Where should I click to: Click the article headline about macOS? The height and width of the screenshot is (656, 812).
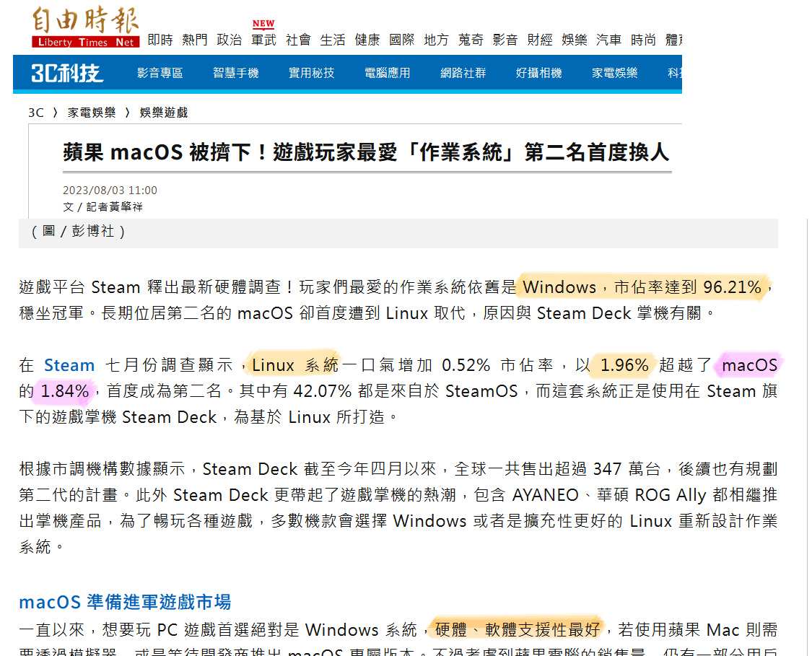366,153
